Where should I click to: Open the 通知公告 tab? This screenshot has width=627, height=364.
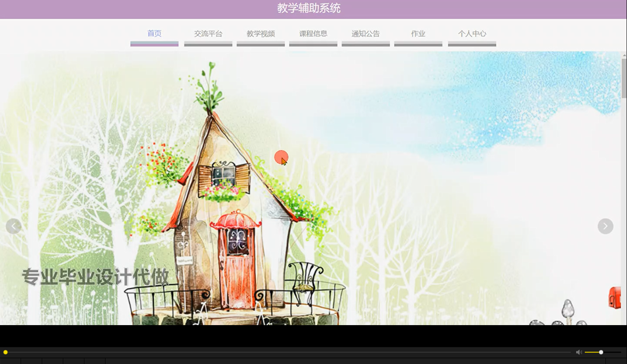[x=366, y=34]
